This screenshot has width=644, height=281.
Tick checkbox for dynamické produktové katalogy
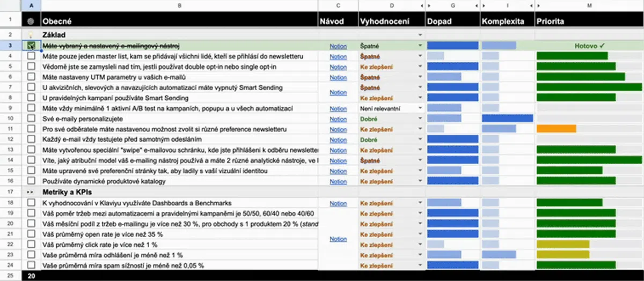[x=31, y=181]
